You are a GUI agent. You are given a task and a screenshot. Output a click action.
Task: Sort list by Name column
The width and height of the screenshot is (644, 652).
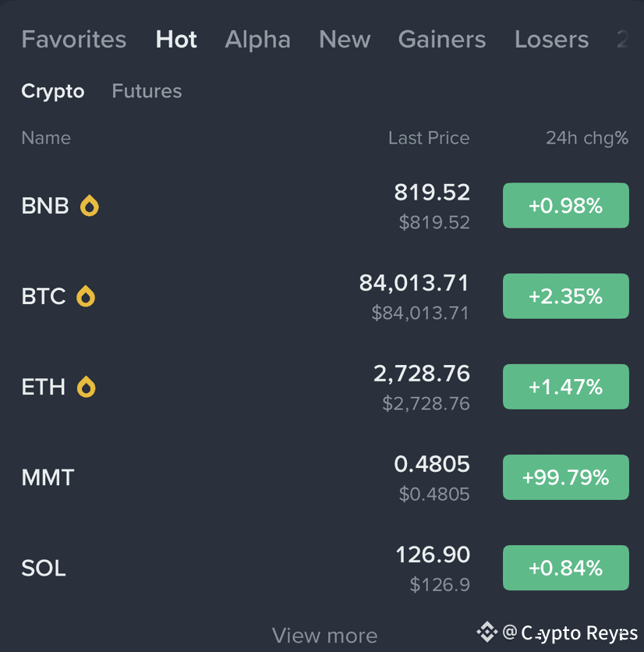(46, 138)
